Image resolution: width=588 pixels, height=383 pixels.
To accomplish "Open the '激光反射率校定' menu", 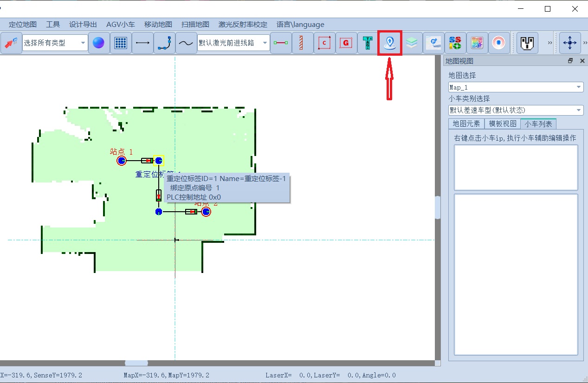I will pyautogui.click(x=243, y=25).
